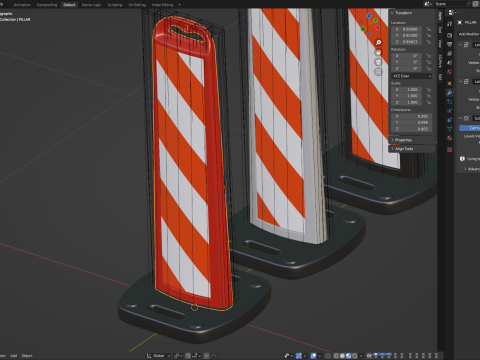Open the Tool properties tab icon
The height and width of the screenshot is (360, 480).
click(x=449, y=24)
